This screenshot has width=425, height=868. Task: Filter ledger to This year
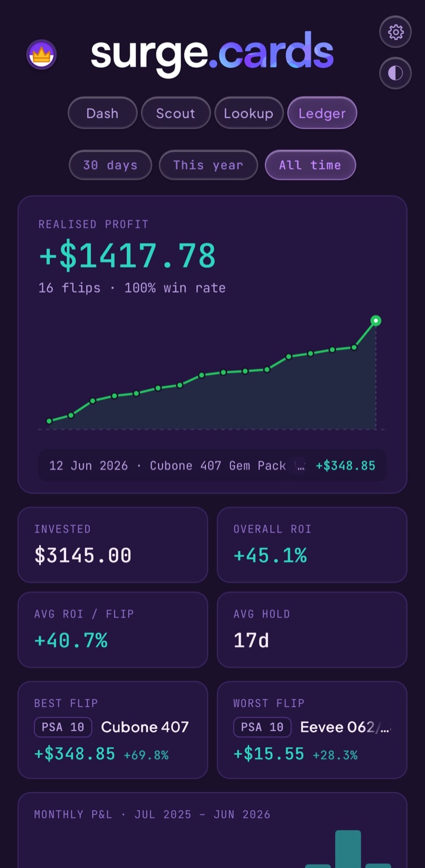[208, 165]
